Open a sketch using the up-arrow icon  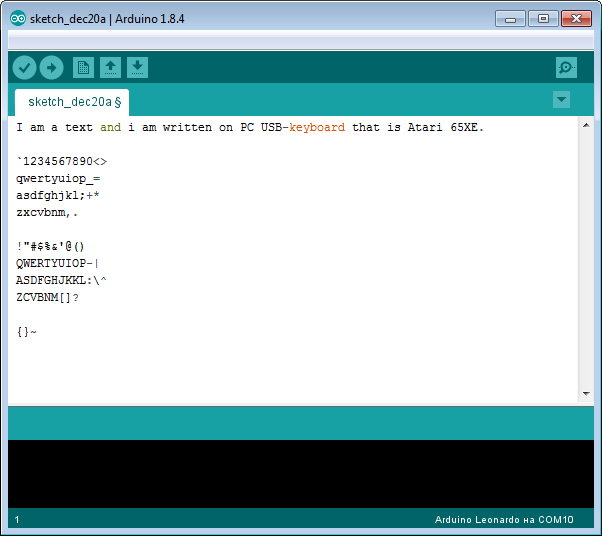[111, 67]
